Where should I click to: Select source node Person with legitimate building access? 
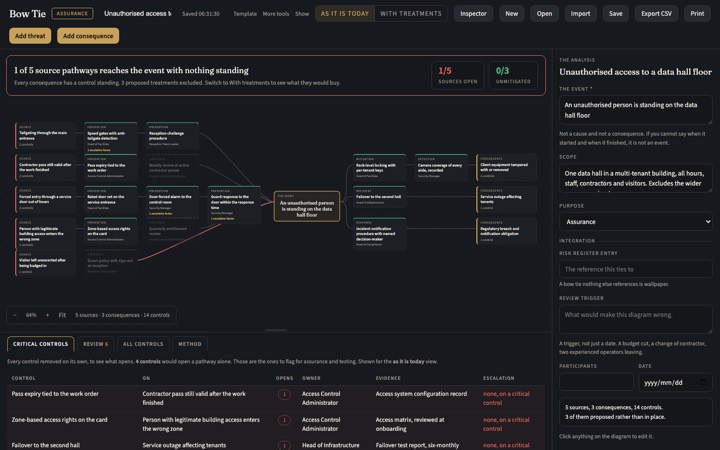click(45, 234)
